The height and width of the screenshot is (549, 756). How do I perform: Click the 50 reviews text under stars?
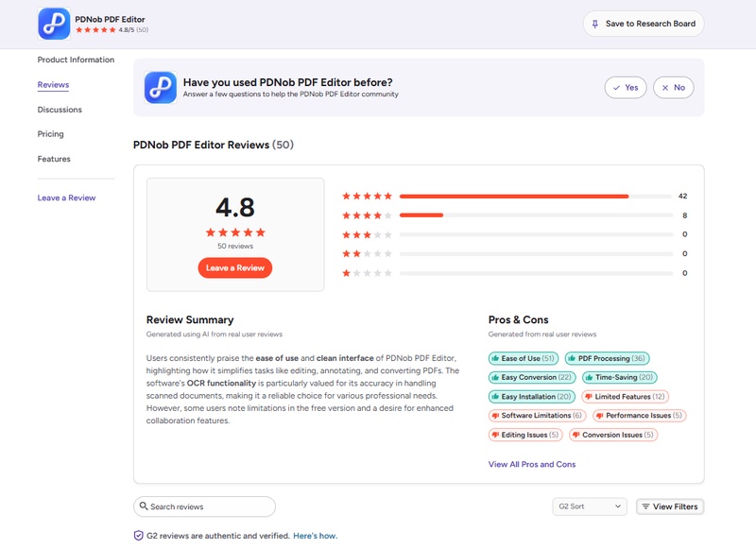tap(235, 247)
